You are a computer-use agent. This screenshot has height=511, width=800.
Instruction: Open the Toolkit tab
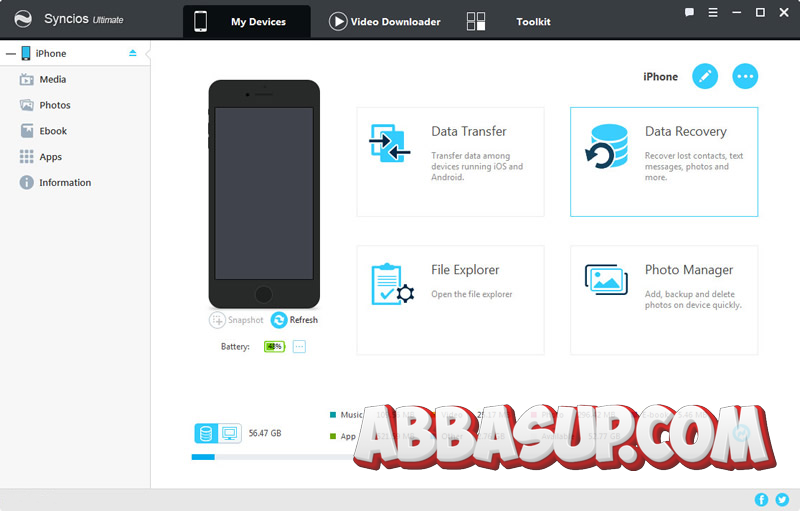pyautogui.click(x=509, y=21)
